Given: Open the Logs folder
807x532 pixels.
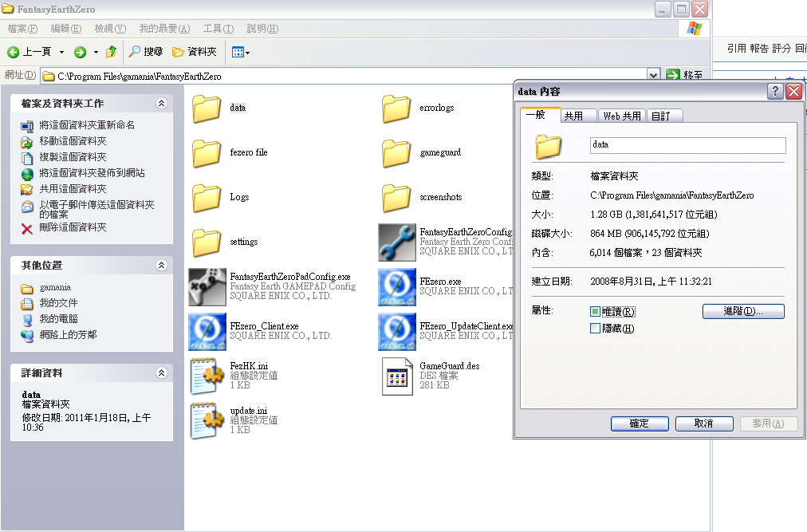Looking at the screenshot, I should pyautogui.click(x=207, y=198).
